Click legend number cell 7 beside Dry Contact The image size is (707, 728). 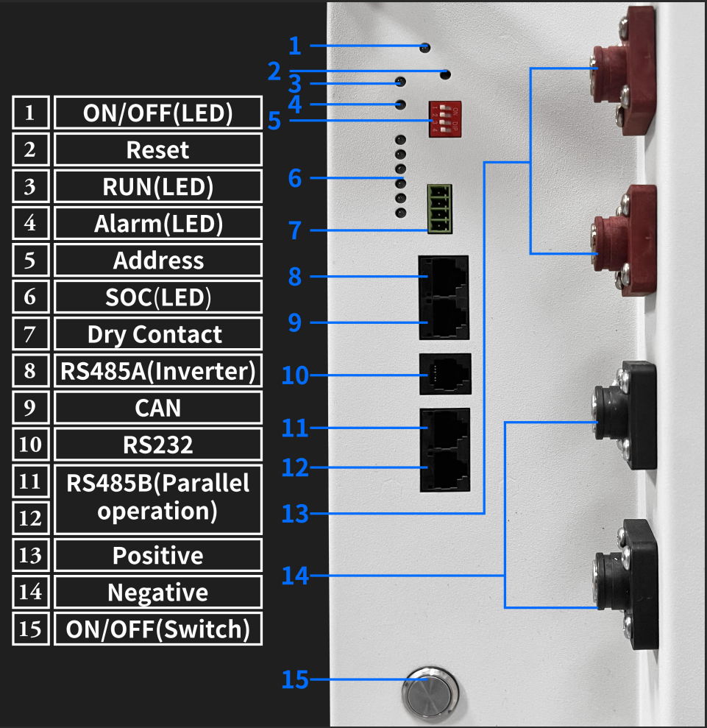31,334
